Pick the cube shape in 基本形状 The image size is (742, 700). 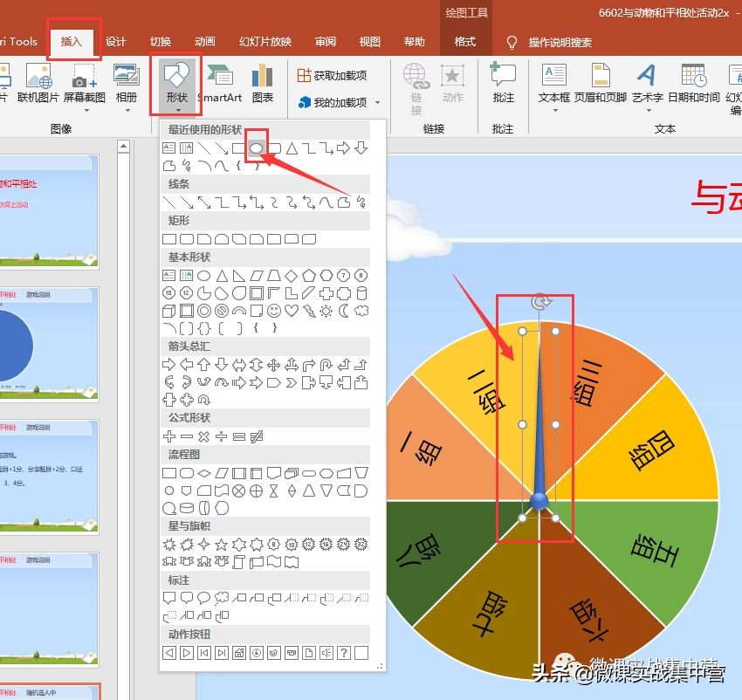point(169,311)
